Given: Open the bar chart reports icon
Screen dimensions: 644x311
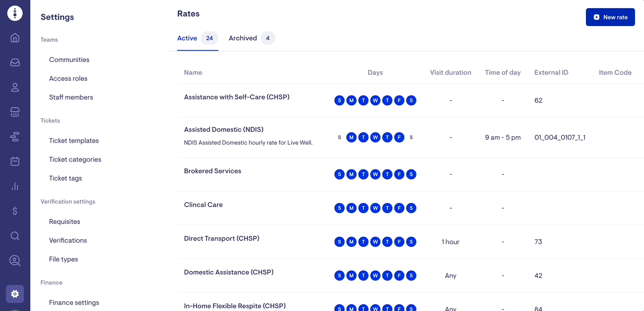Looking at the screenshot, I should tap(15, 186).
